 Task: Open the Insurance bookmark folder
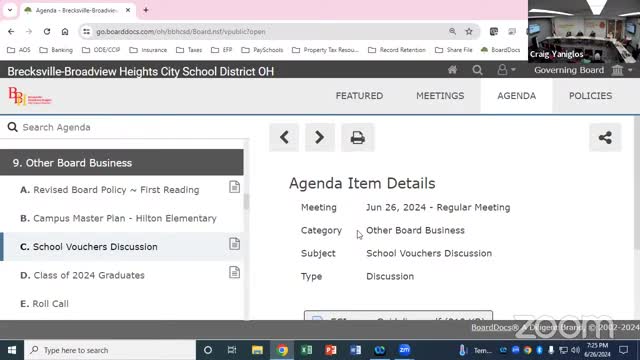pos(148,50)
